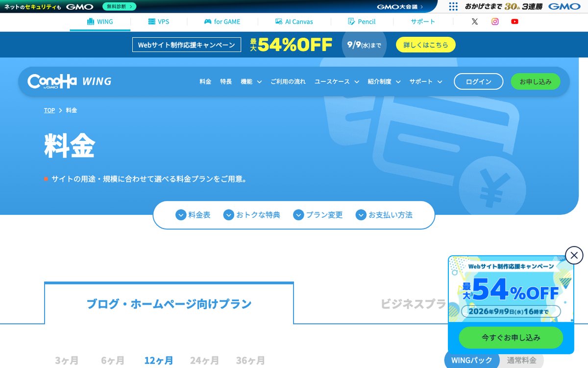The image size is (588, 368).
Task: Select the 6ヶ月 contract period
Action: click(x=113, y=361)
